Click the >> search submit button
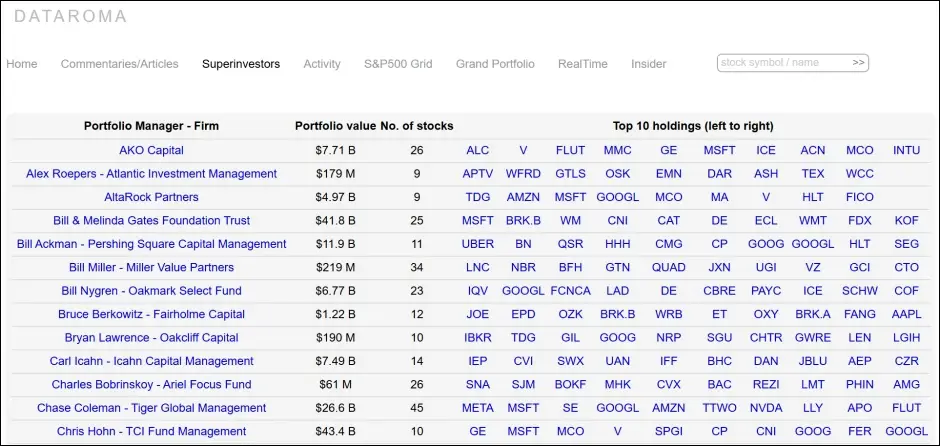The height and width of the screenshot is (446, 940). 858,62
